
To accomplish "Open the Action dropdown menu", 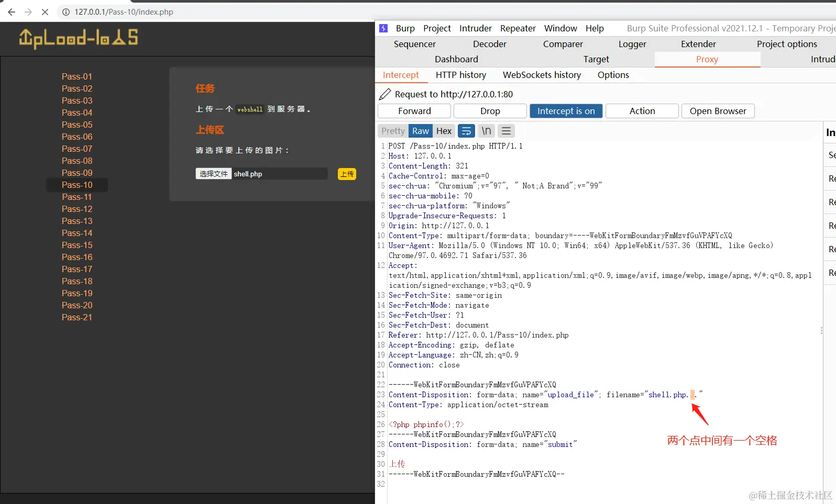I will [x=642, y=111].
